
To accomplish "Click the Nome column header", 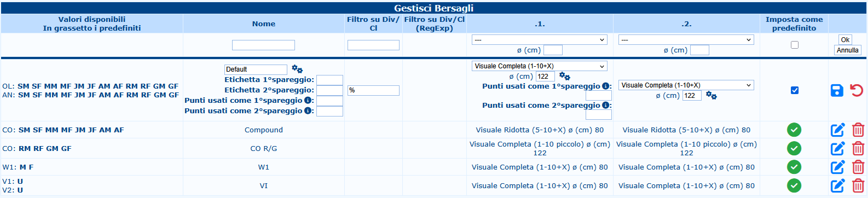I will pyautogui.click(x=264, y=24).
